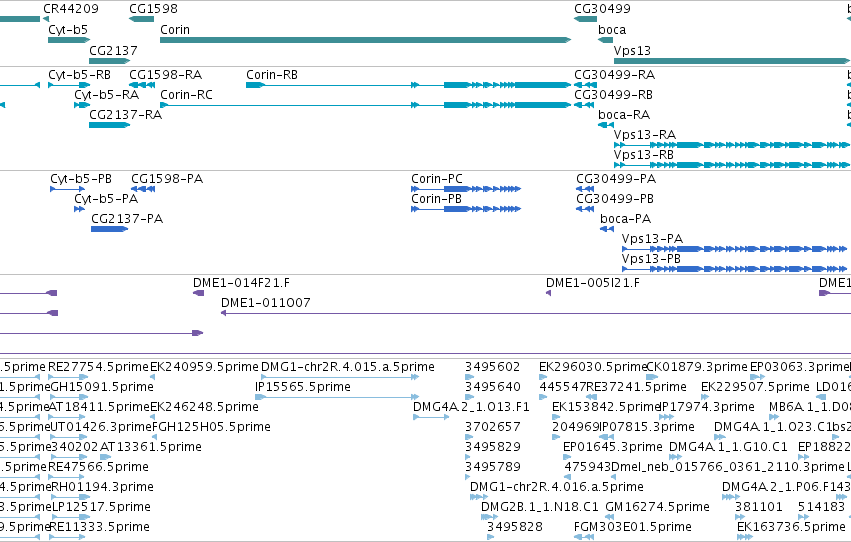The width and height of the screenshot is (851, 542).
Task: Click protein Cyt-b5-PB
Action: click(67, 189)
